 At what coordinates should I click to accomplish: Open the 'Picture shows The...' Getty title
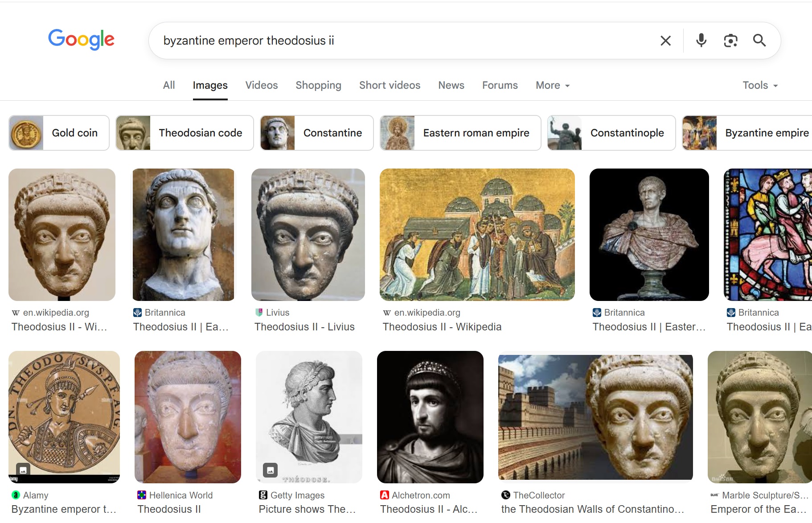pyautogui.click(x=308, y=509)
